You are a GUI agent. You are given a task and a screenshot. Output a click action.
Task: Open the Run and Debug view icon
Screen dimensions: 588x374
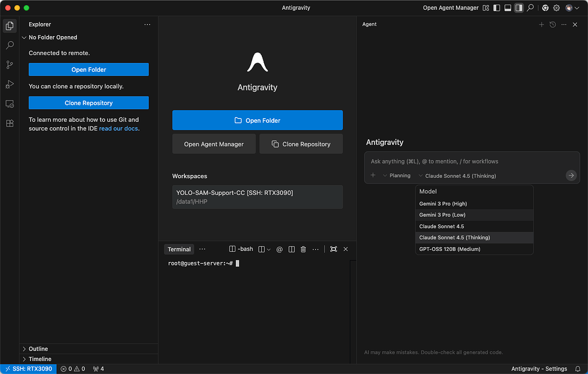pos(10,84)
